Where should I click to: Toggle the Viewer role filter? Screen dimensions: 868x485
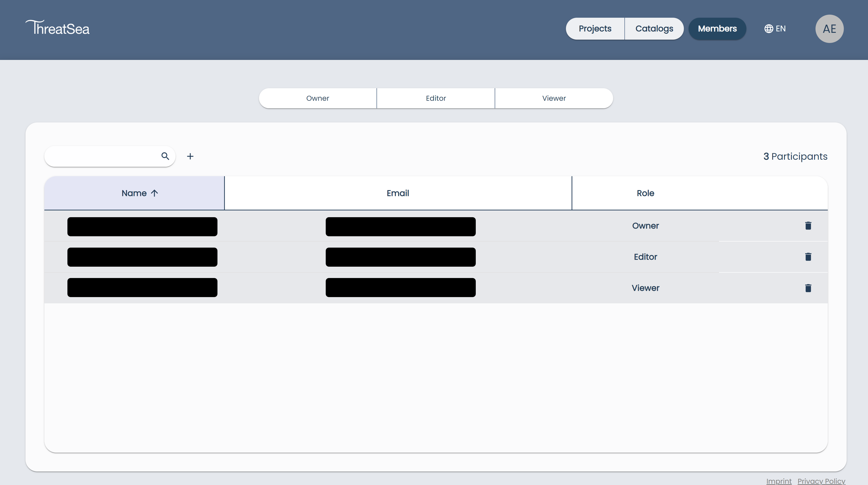[554, 98]
